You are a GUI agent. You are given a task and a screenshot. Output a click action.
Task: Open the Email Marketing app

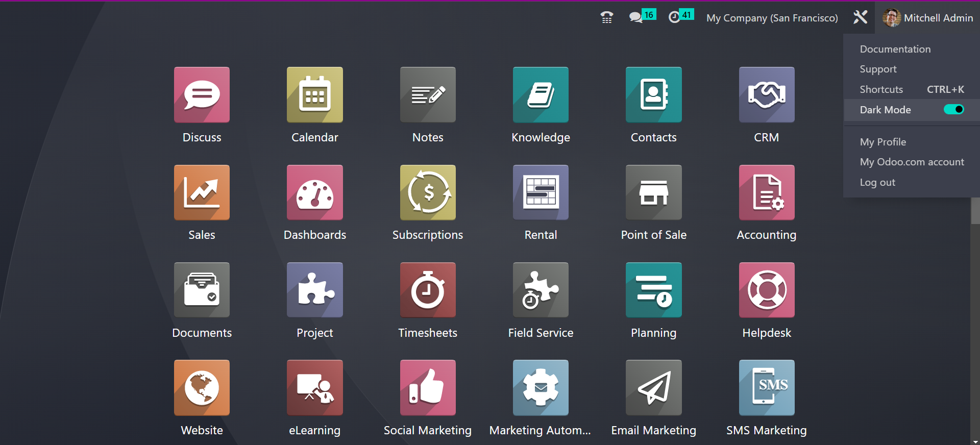pyautogui.click(x=654, y=388)
